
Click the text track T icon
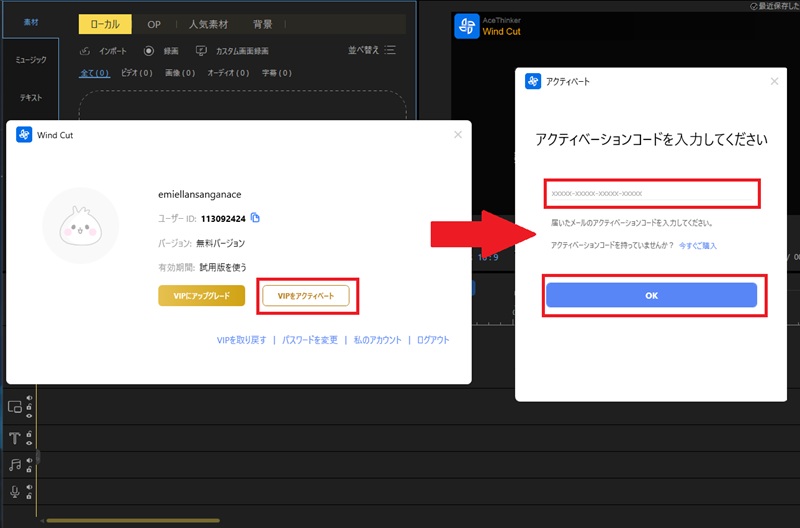point(15,438)
